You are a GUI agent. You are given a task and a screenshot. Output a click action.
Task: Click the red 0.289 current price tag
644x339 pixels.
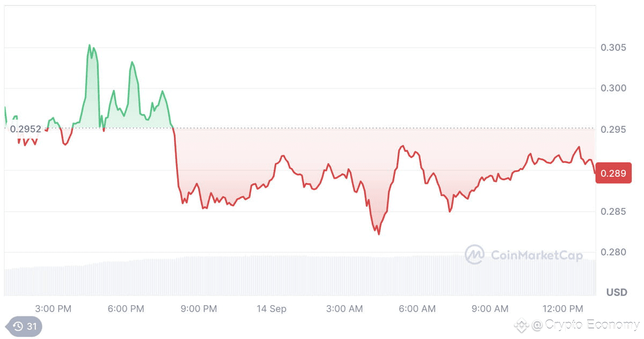coord(612,174)
